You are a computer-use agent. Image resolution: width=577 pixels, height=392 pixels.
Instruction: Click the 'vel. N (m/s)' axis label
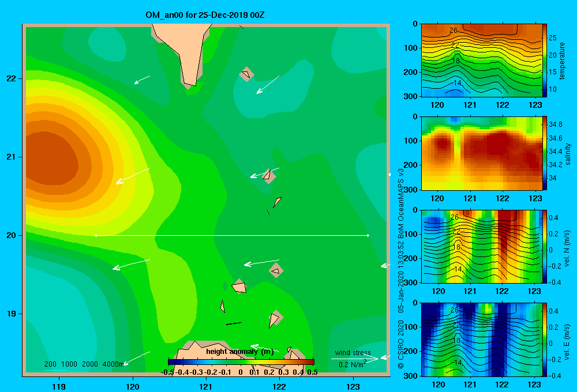click(x=567, y=248)
